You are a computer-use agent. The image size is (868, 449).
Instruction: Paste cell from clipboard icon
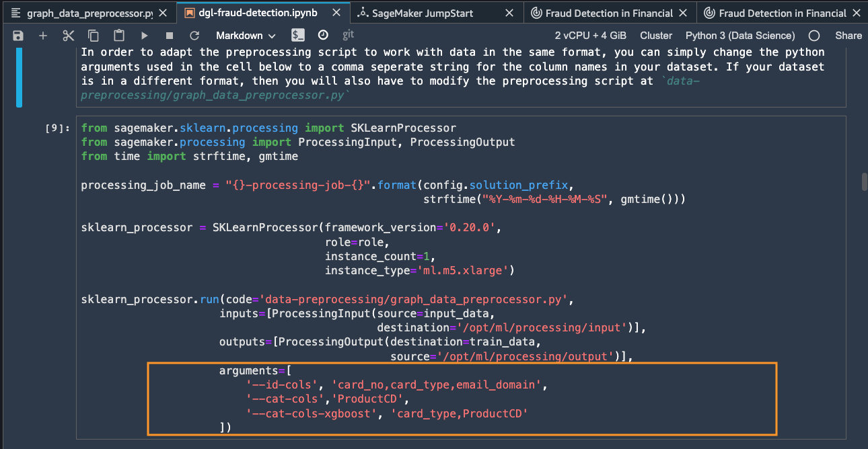119,36
